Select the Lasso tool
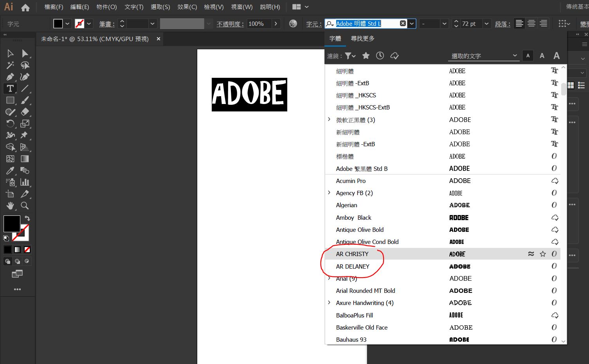The image size is (589, 364). tap(25, 65)
